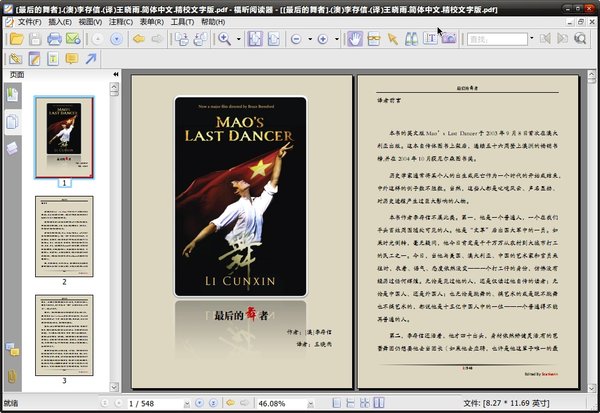The width and height of the screenshot is (600, 413).
Task: Click the Print icon in toolbar
Action: click(x=53, y=39)
